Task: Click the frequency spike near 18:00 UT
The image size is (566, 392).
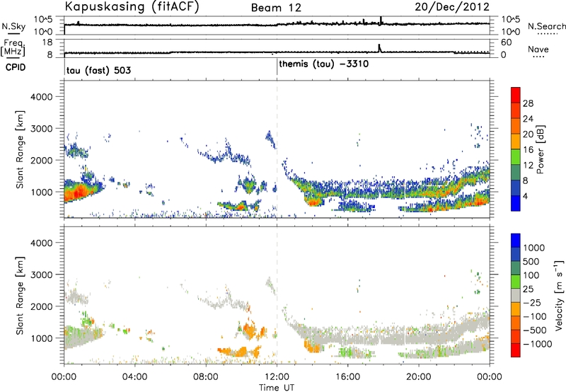Action: (379, 48)
